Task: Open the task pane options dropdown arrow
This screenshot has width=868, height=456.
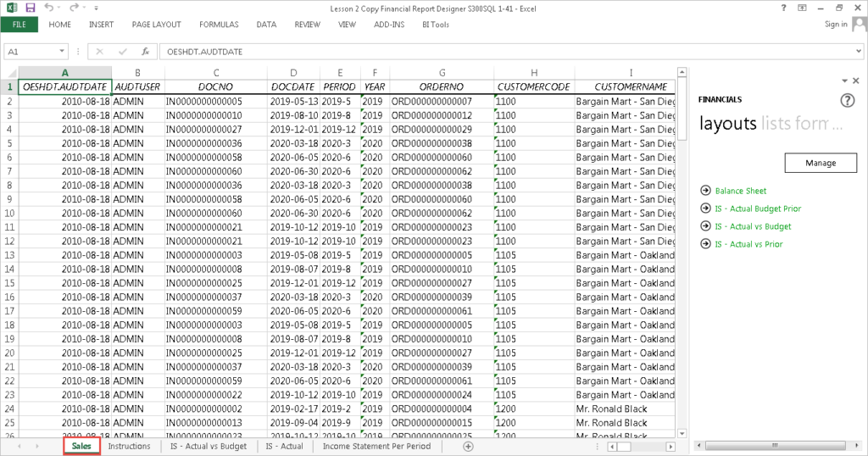Action: (844, 81)
